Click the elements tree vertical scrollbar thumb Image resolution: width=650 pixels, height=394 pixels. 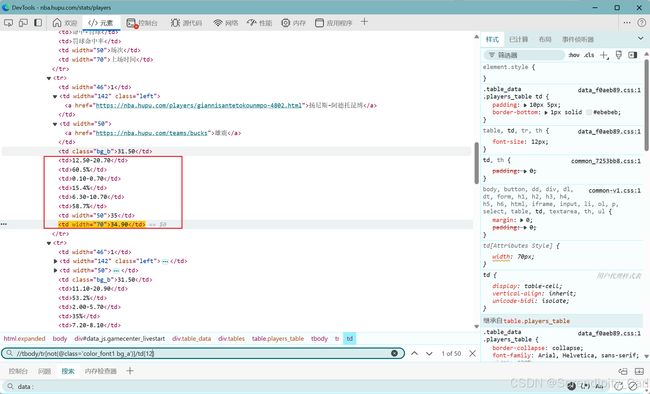pyautogui.click(x=476, y=163)
